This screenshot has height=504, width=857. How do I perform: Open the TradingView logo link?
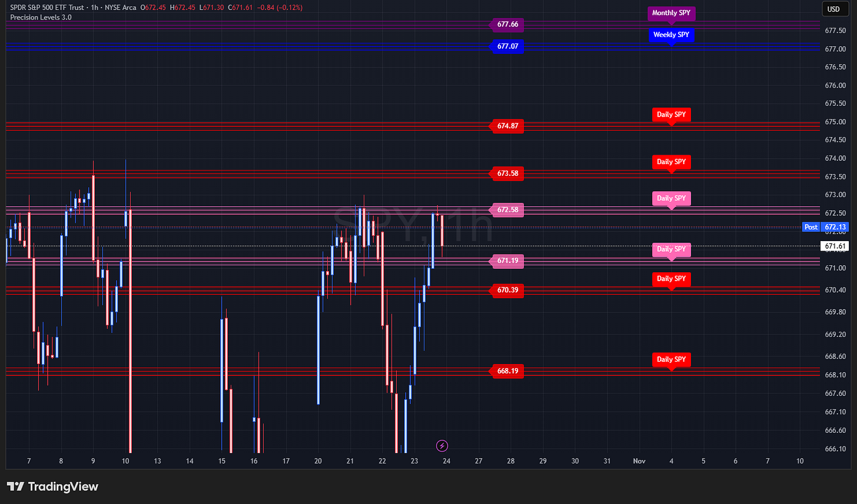[52, 486]
